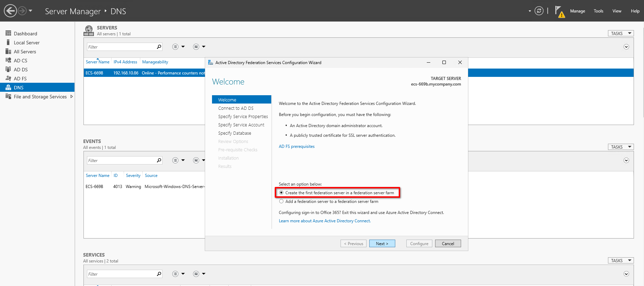Open Local Server in the sidebar

(x=27, y=43)
